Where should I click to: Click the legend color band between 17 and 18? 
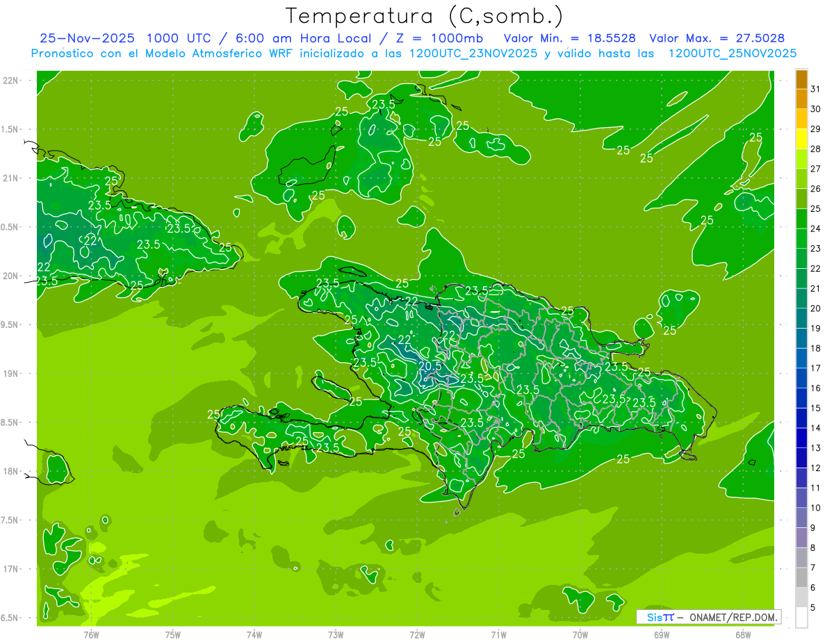[801, 358]
